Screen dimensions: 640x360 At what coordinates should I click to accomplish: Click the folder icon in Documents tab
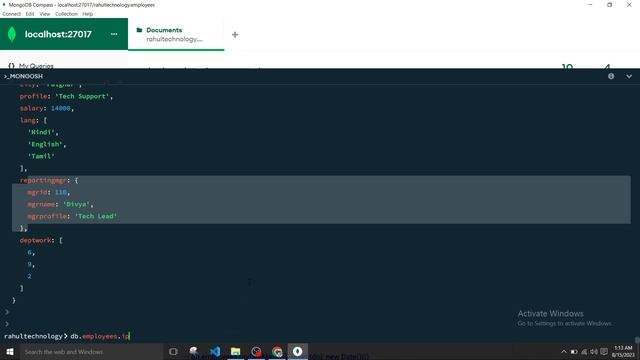[x=139, y=30]
